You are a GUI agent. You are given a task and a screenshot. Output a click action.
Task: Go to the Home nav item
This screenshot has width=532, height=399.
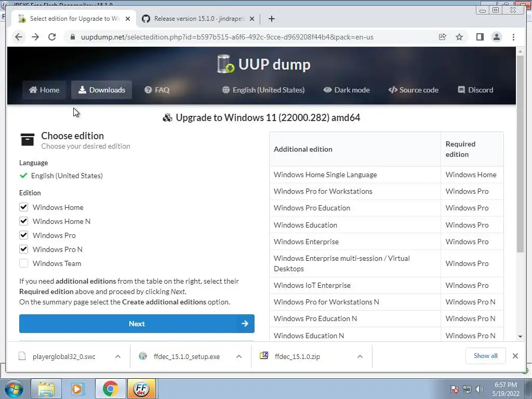click(x=44, y=90)
